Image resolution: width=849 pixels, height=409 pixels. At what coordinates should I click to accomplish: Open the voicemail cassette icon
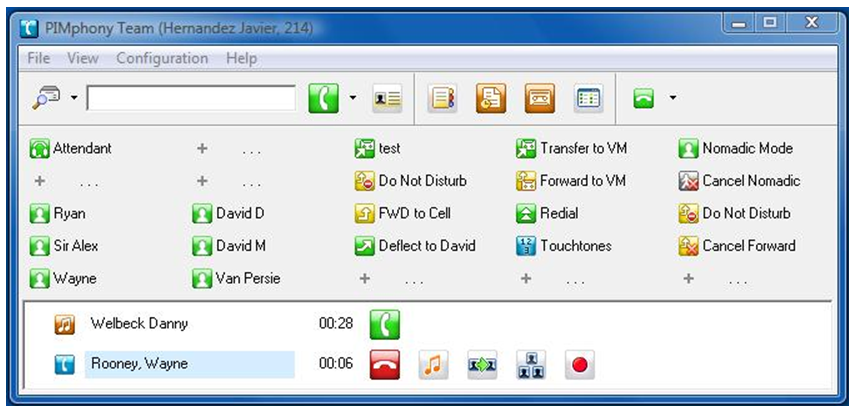coord(539,98)
